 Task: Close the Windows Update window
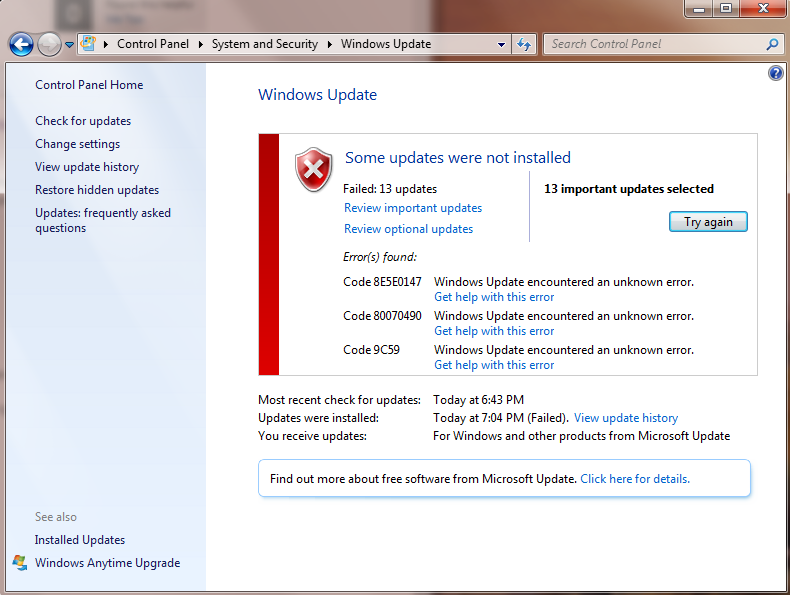(x=763, y=9)
